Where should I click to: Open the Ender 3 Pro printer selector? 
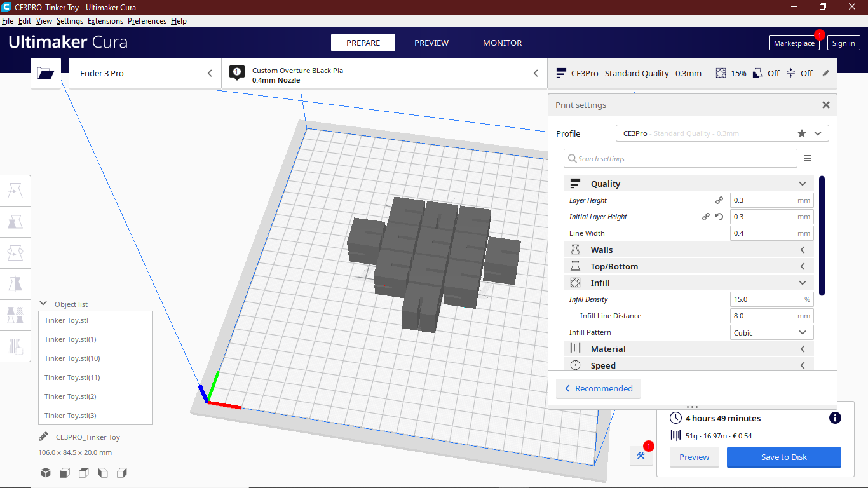tap(145, 73)
